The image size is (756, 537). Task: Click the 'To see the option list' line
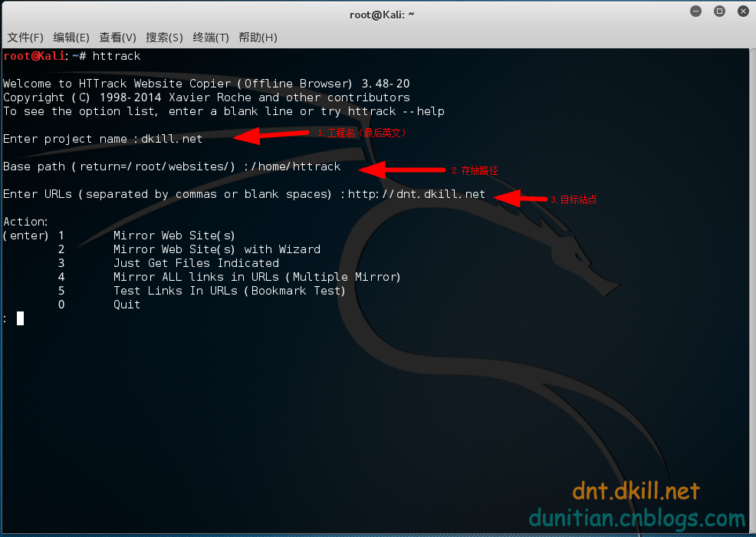pyautogui.click(x=224, y=111)
